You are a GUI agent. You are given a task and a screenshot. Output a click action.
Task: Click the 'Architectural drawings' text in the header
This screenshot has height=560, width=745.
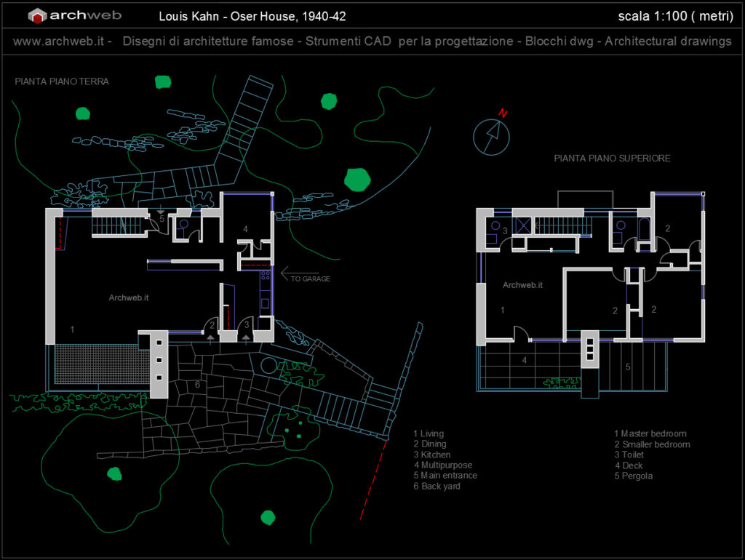(x=668, y=41)
